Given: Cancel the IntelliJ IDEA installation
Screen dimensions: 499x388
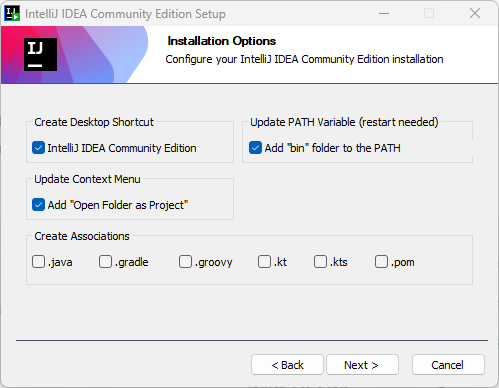Looking at the screenshot, I should [x=448, y=365].
